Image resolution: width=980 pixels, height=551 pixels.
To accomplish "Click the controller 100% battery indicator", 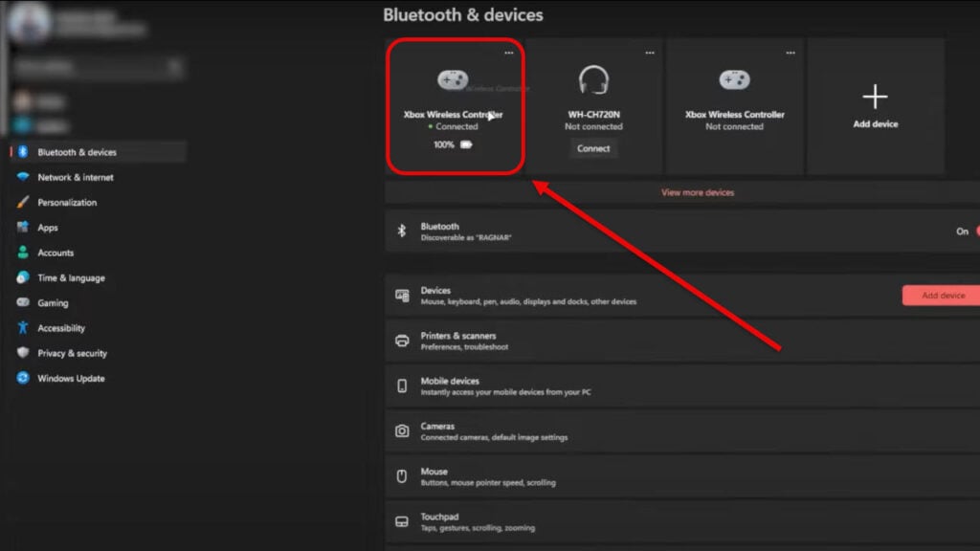I will [453, 145].
